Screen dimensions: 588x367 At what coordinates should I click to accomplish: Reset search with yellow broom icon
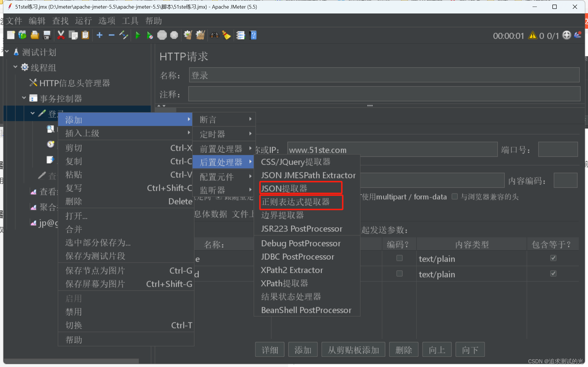pyautogui.click(x=226, y=35)
